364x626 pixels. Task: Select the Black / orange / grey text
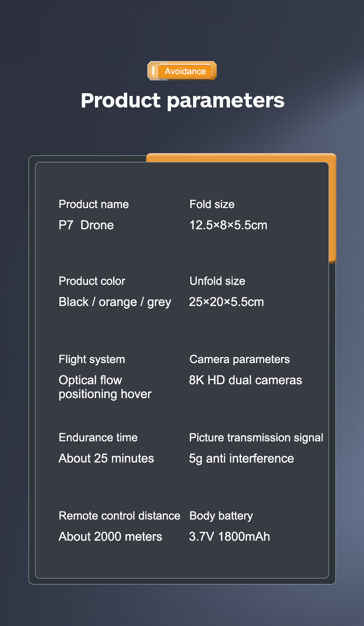[115, 302]
